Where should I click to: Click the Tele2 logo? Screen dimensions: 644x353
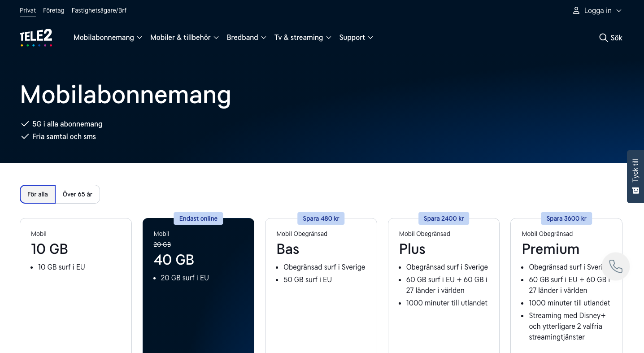pos(36,38)
